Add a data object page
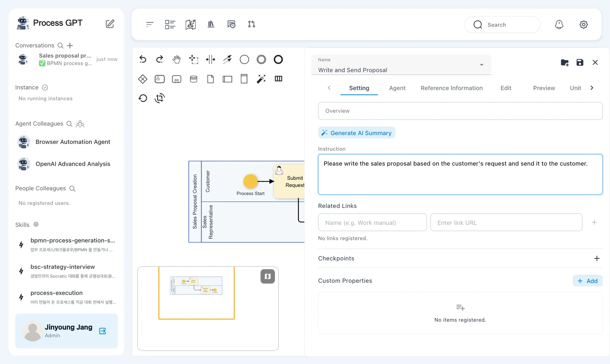 tap(210, 79)
